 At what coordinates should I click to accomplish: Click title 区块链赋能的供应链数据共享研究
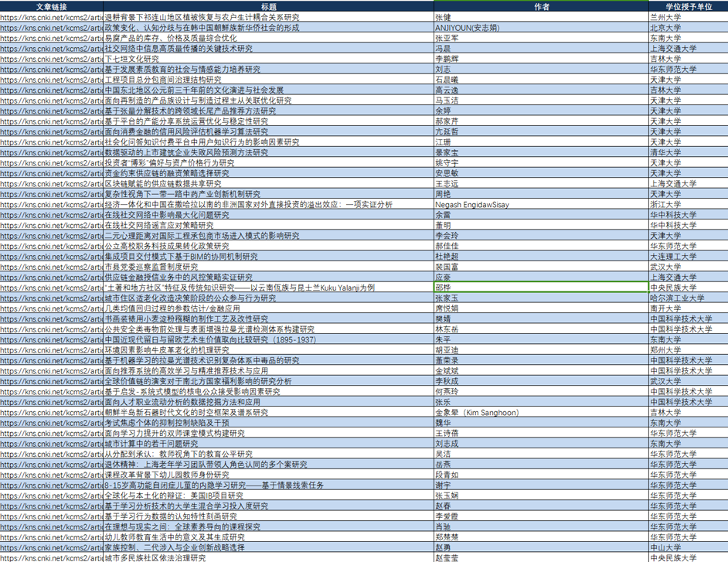tap(163, 183)
